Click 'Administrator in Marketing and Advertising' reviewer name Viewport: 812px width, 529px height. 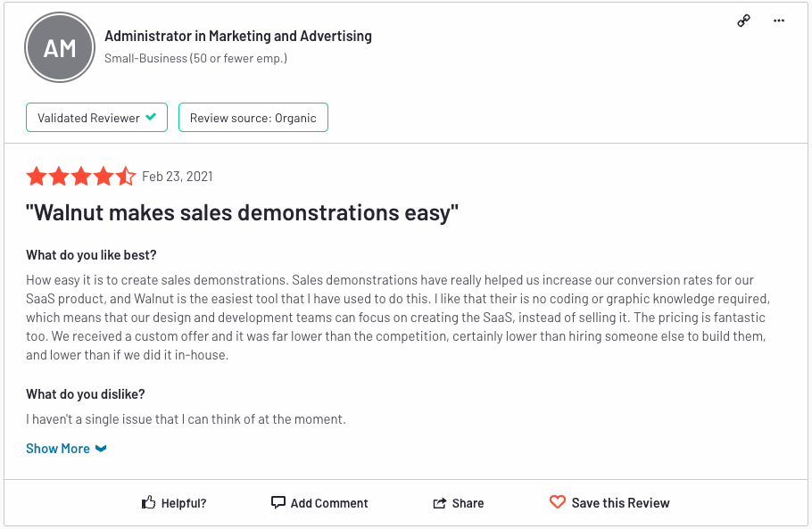point(238,37)
